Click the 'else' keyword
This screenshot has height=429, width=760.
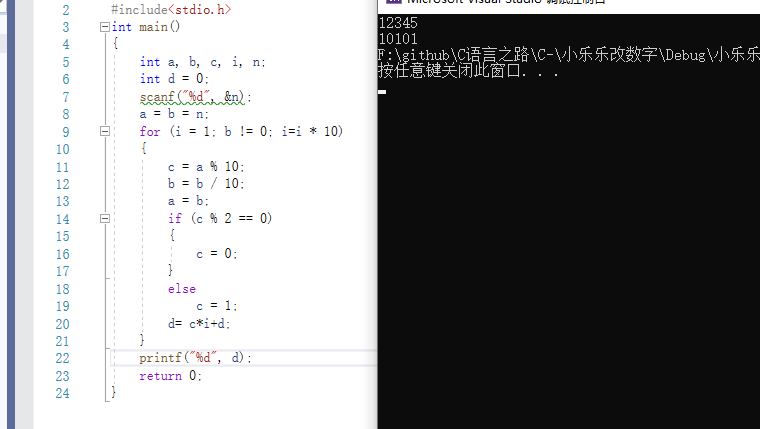coord(182,289)
